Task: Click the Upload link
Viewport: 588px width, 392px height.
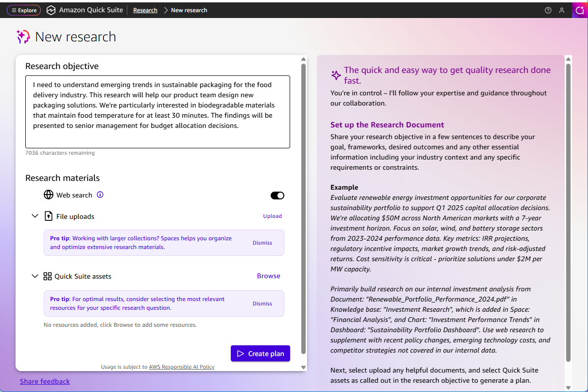Action: coord(272,216)
